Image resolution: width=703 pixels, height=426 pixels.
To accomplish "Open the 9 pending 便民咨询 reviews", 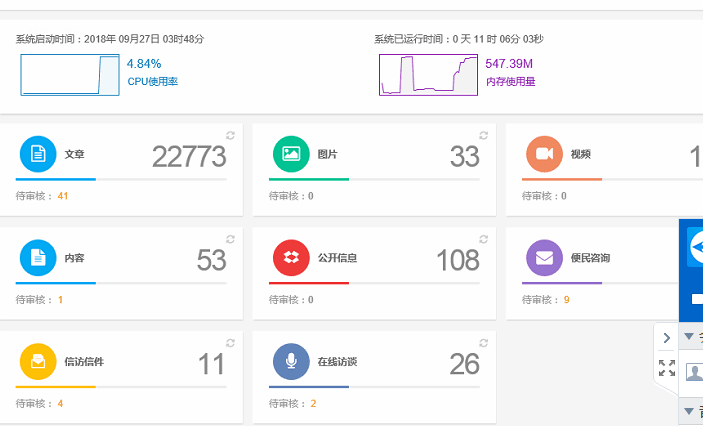I will 567,299.
